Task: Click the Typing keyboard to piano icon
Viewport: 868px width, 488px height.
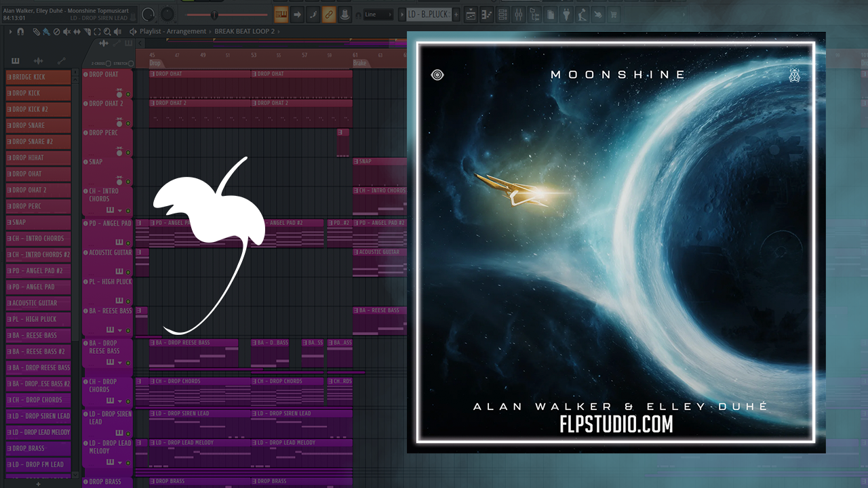Action: click(280, 14)
